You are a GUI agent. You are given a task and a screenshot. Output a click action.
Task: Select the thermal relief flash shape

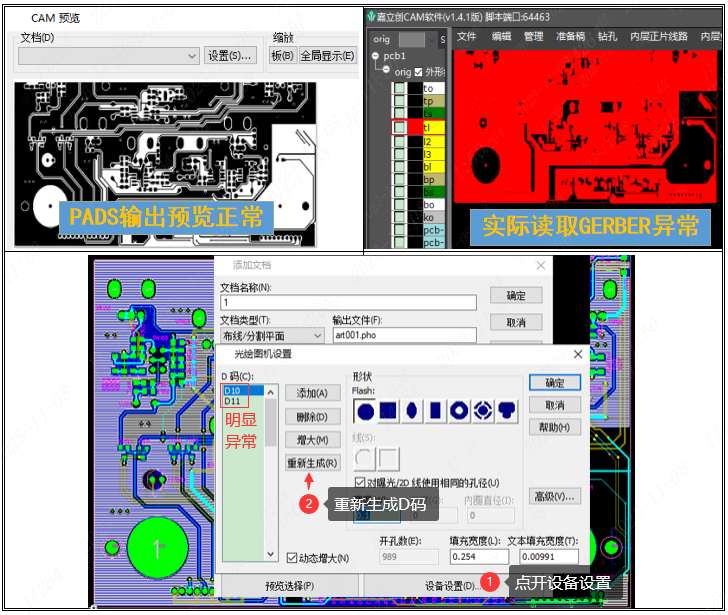coord(482,409)
